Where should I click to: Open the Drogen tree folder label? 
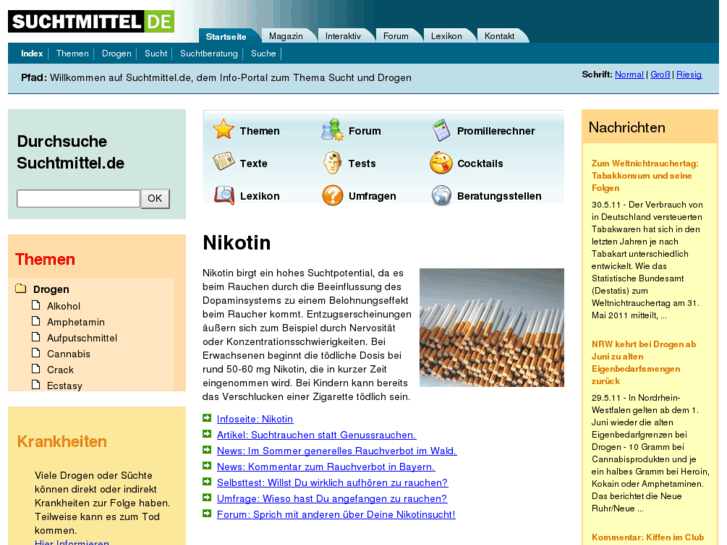click(51, 289)
